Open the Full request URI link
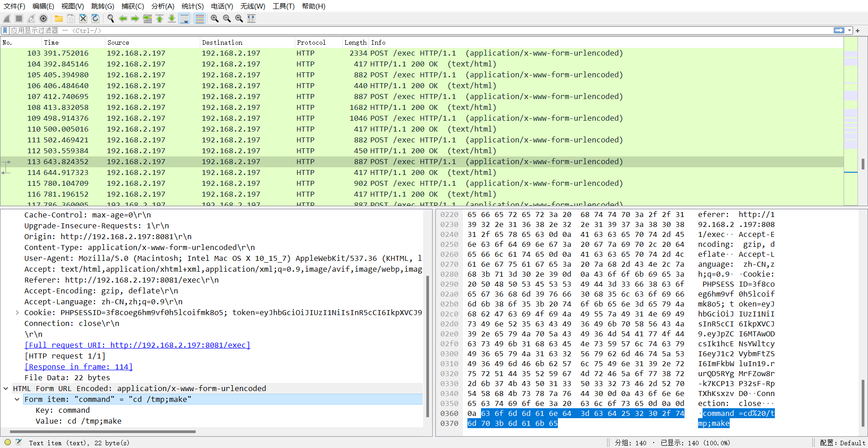868x448 pixels. click(x=137, y=345)
